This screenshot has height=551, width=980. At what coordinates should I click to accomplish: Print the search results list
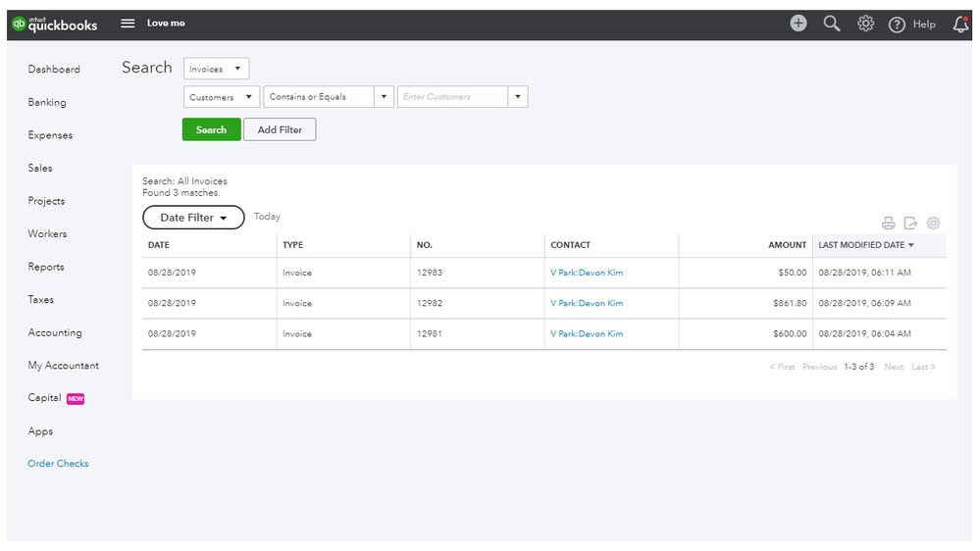(888, 223)
